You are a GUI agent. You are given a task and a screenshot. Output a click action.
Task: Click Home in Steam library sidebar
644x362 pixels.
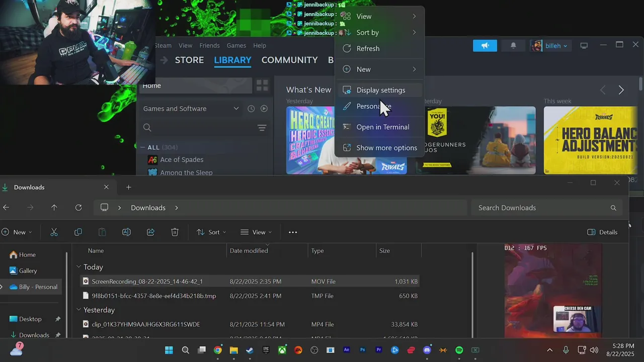[195, 85]
